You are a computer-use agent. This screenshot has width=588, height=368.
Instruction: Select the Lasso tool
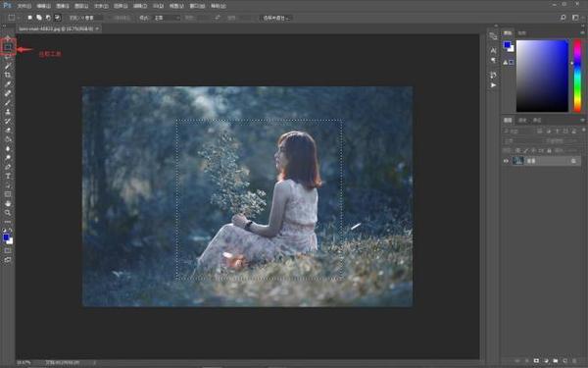pyautogui.click(x=8, y=57)
